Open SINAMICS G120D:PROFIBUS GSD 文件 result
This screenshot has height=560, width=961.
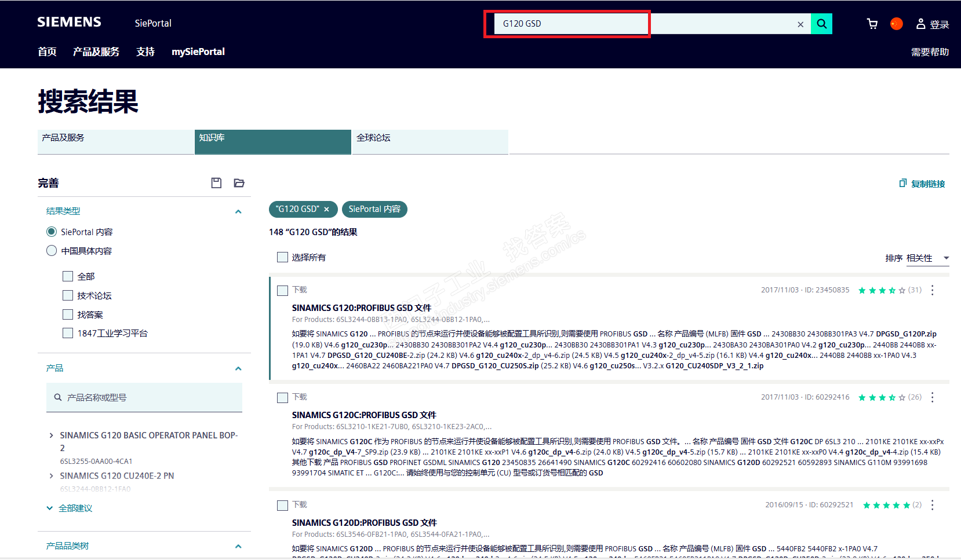[365, 522]
